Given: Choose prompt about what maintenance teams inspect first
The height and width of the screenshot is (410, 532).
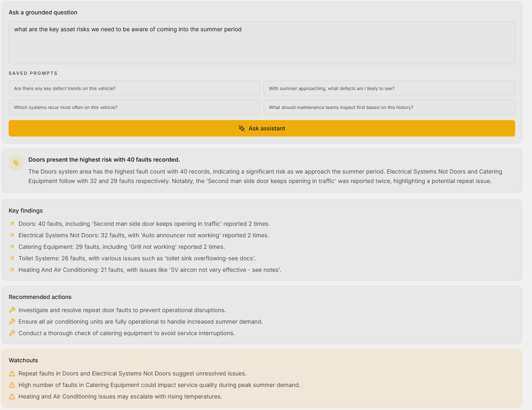Looking at the screenshot, I should [x=389, y=107].
